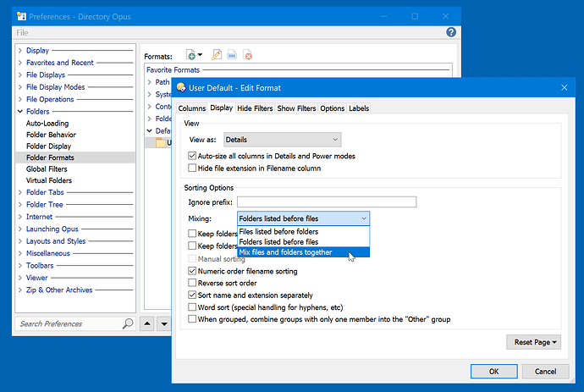Expand the Internet category
584x392 pixels.
click(x=20, y=217)
